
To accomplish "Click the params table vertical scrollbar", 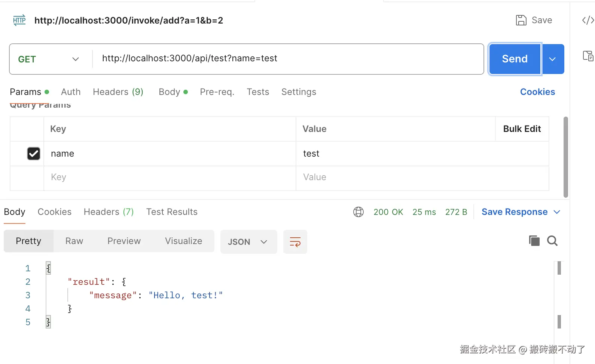I will tap(565, 157).
